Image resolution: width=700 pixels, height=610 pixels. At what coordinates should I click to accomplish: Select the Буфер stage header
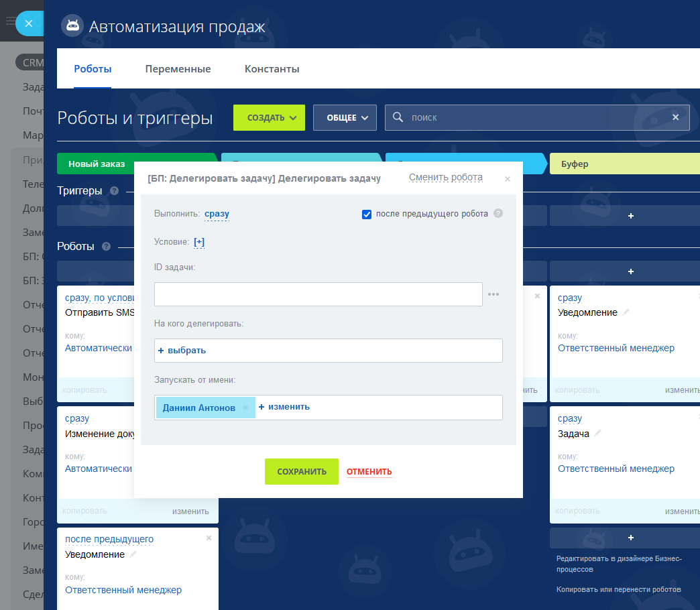(x=624, y=164)
